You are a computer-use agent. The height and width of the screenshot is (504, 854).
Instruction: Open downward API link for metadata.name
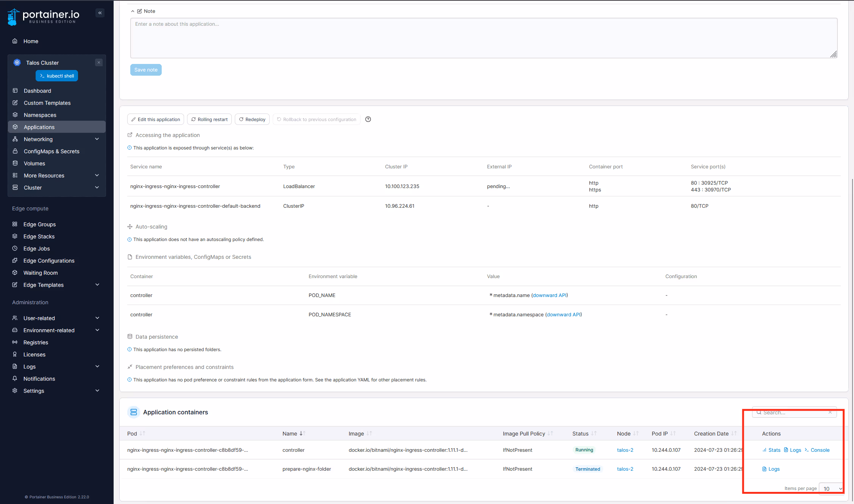tap(550, 296)
